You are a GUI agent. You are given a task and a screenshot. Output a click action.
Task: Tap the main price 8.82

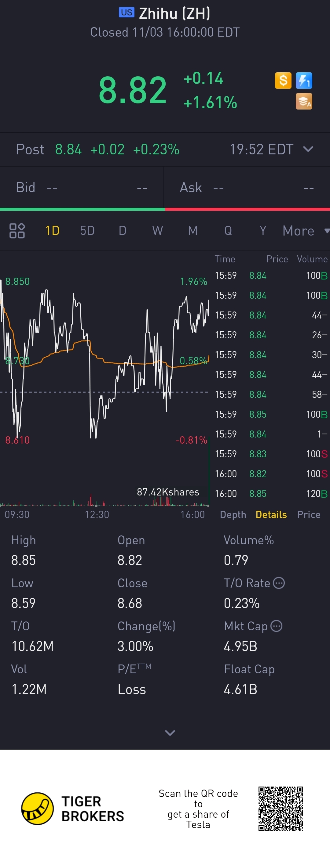coord(133,90)
